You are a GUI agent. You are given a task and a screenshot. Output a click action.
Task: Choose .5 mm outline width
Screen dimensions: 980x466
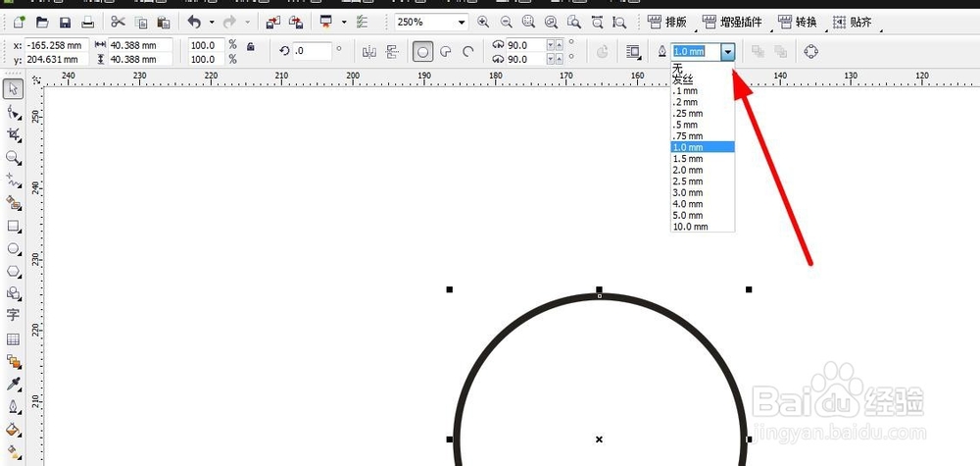click(703, 125)
